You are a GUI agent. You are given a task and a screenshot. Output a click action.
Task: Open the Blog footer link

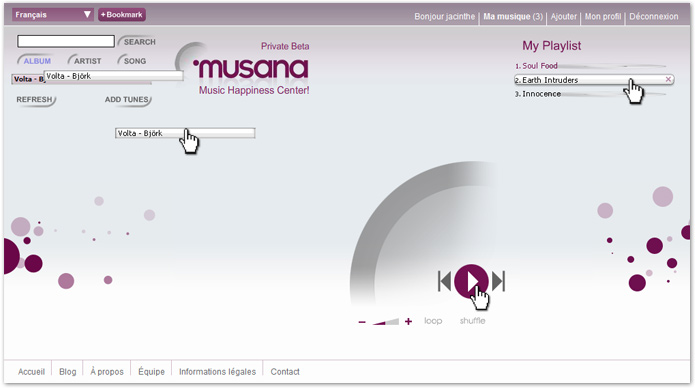click(x=68, y=372)
